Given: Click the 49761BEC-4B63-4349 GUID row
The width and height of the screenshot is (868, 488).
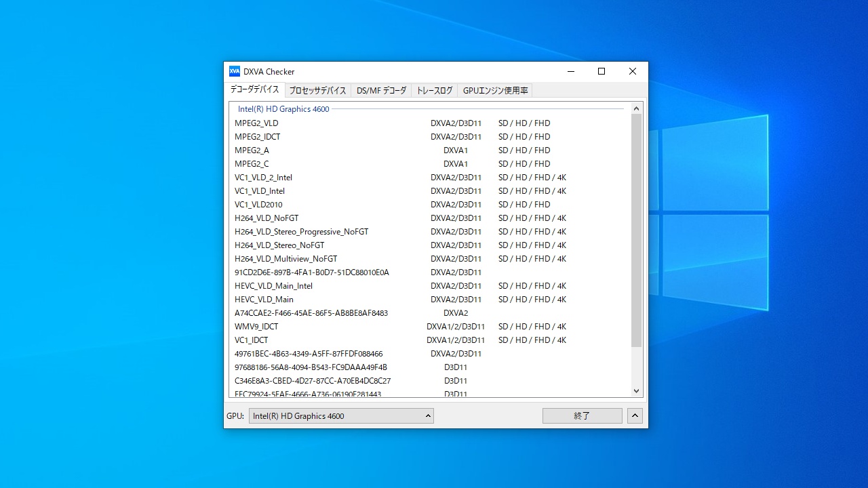Looking at the screenshot, I should pos(429,354).
